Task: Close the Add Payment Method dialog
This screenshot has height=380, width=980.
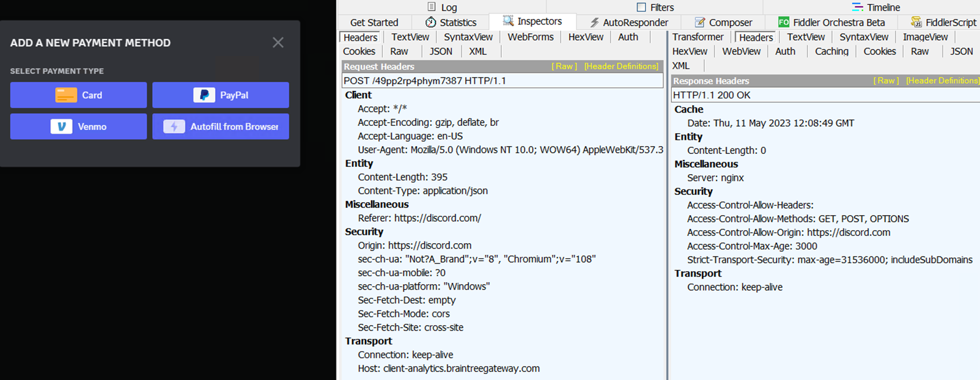Action: tap(278, 43)
